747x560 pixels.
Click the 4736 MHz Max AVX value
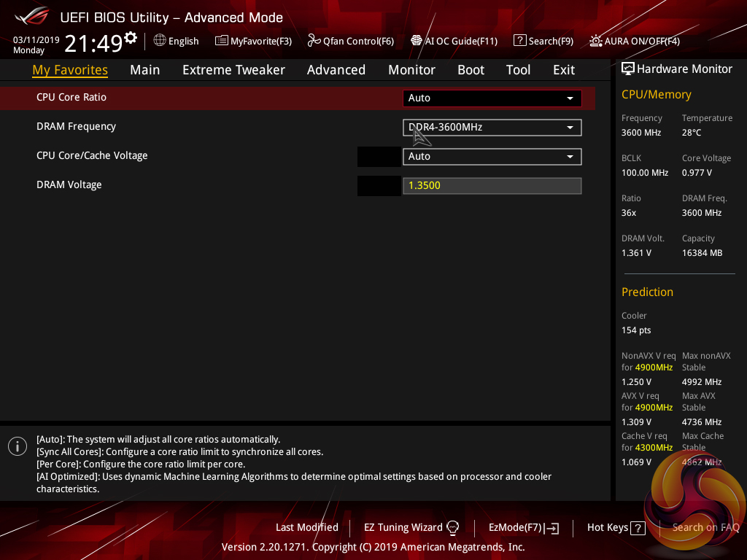(701, 422)
